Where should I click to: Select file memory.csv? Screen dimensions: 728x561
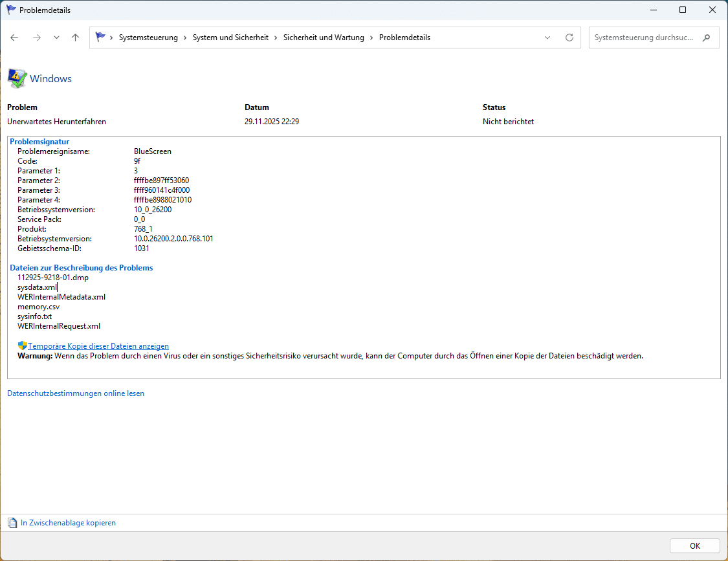(39, 307)
